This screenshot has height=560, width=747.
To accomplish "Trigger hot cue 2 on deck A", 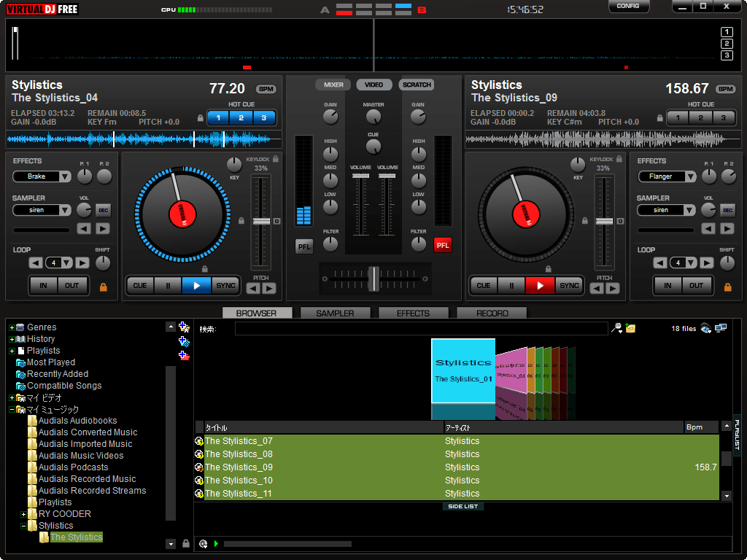I will (x=241, y=117).
